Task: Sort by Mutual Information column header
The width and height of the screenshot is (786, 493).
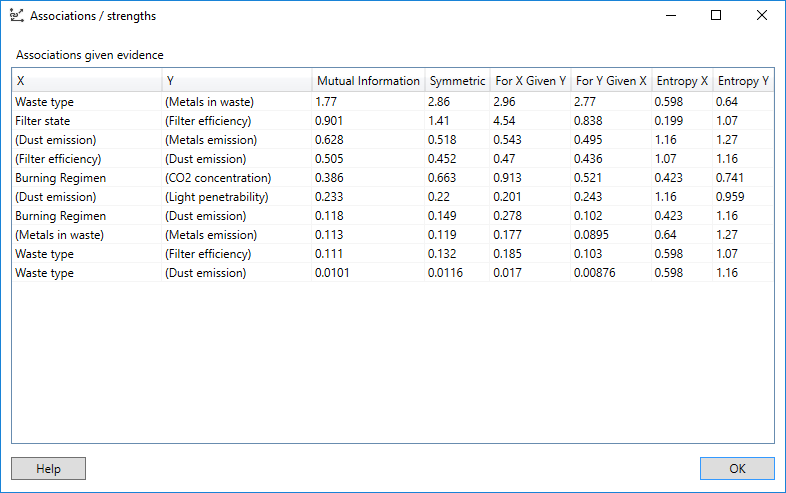Action: pos(368,81)
